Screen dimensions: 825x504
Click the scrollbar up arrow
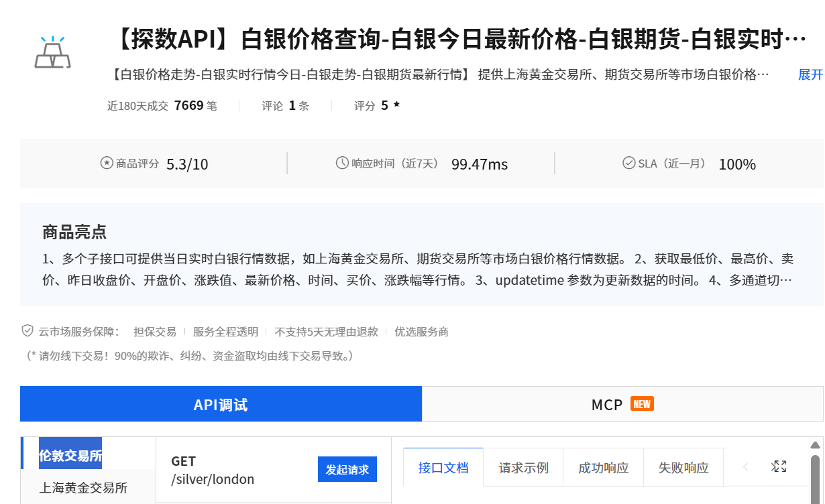point(815,445)
